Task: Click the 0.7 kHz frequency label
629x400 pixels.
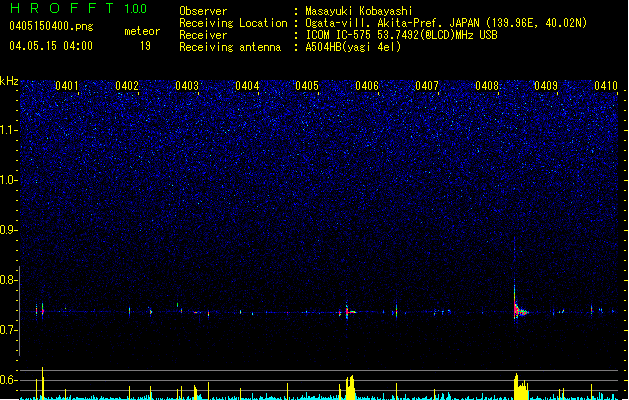Action: pyautogui.click(x=8, y=330)
